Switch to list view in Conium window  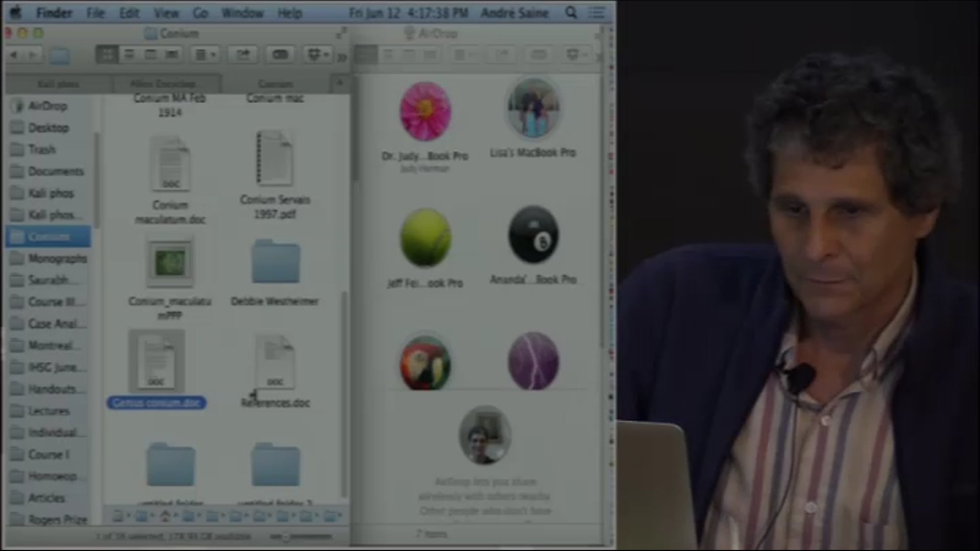[x=129, y=54]
